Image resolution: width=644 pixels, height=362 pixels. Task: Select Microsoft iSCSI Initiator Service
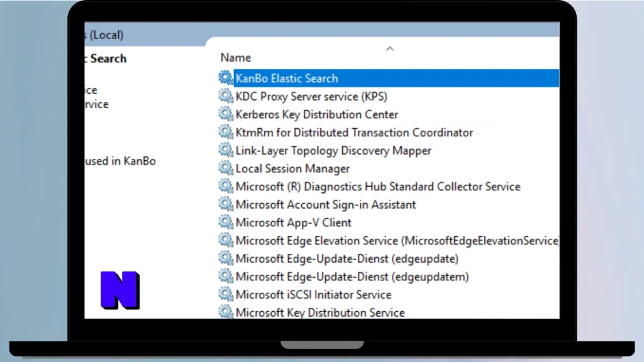313,295
